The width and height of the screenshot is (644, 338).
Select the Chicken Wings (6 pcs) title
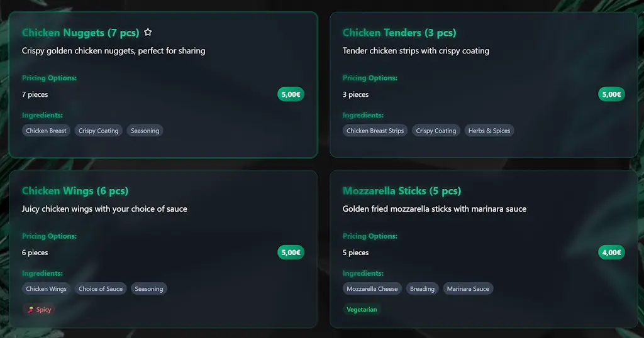click(75, 191)
